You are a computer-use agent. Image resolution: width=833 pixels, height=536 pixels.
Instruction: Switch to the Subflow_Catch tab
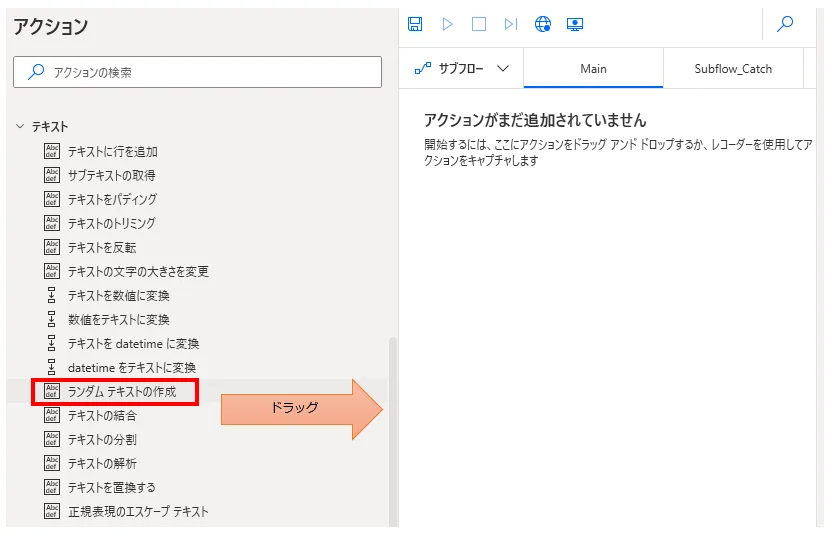pos(733,69)
